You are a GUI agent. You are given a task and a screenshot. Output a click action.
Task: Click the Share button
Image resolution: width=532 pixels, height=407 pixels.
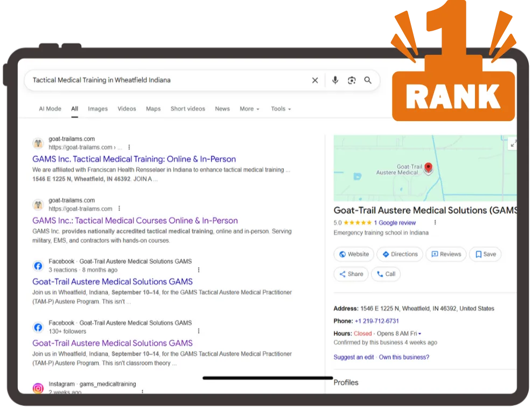[x=351, y=274]
